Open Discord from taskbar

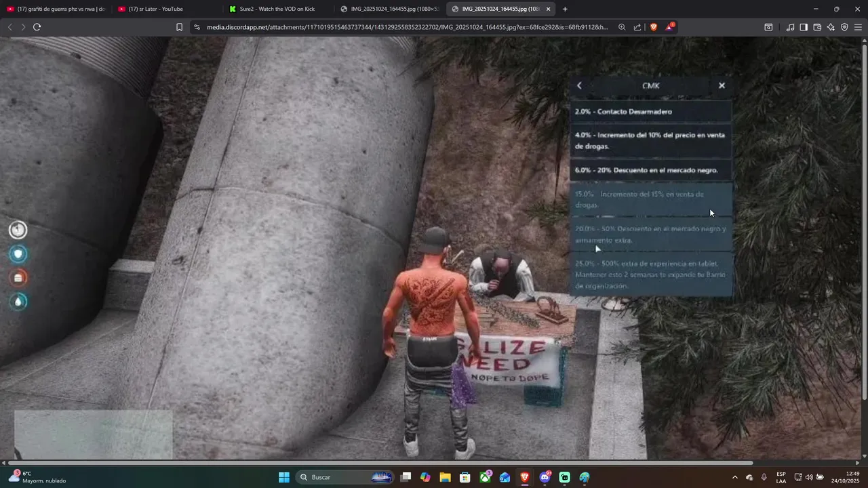(545, 477)
